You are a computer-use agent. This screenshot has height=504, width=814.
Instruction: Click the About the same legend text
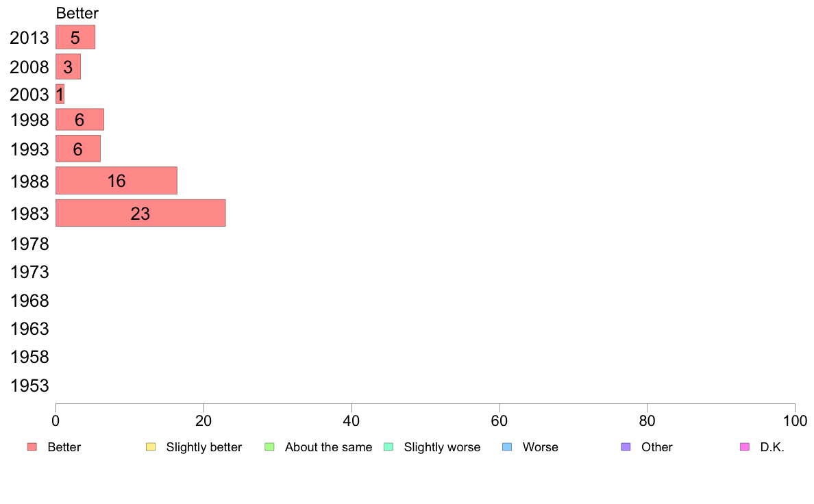tap(328, 447)
